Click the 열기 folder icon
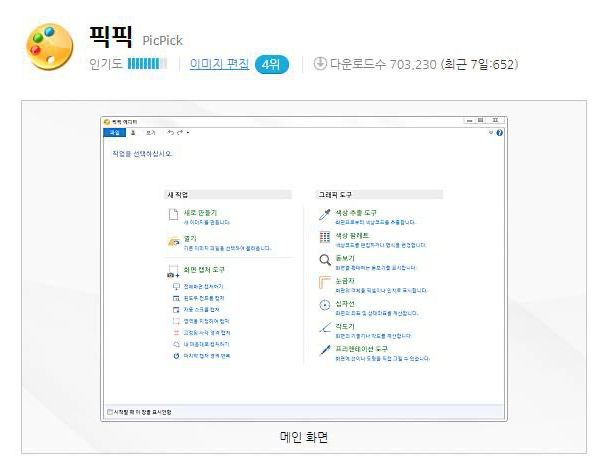The width and height of the screenshot is (611, 463). pos(174,242)
